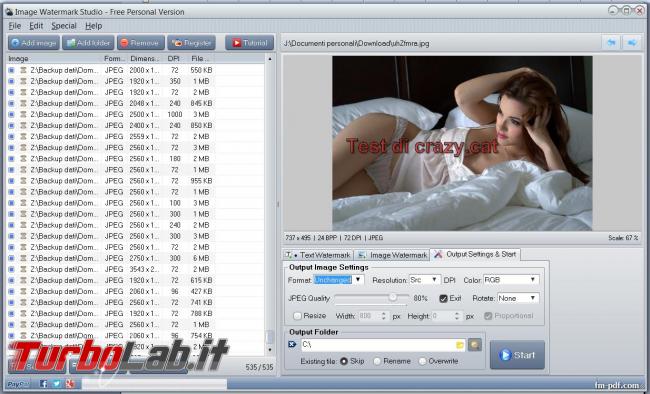Screen dimensions: 650x394
Task: Select the Overwrite existing file option
Action: point(422,361)
